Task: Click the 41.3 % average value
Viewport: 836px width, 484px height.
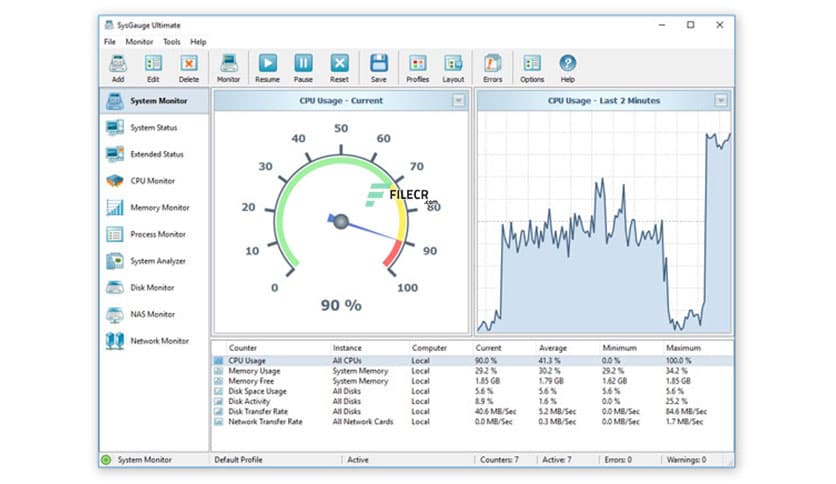Action: click(x=549, y=361)
